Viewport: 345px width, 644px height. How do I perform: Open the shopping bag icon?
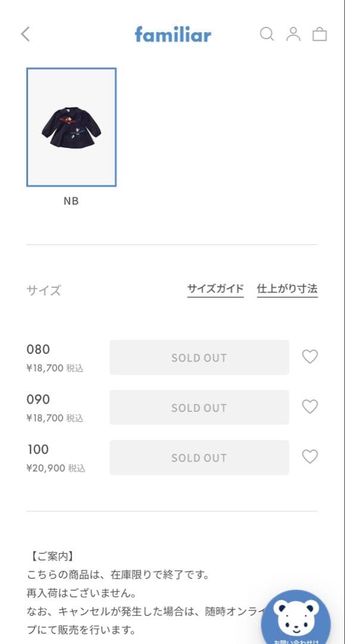319,35
